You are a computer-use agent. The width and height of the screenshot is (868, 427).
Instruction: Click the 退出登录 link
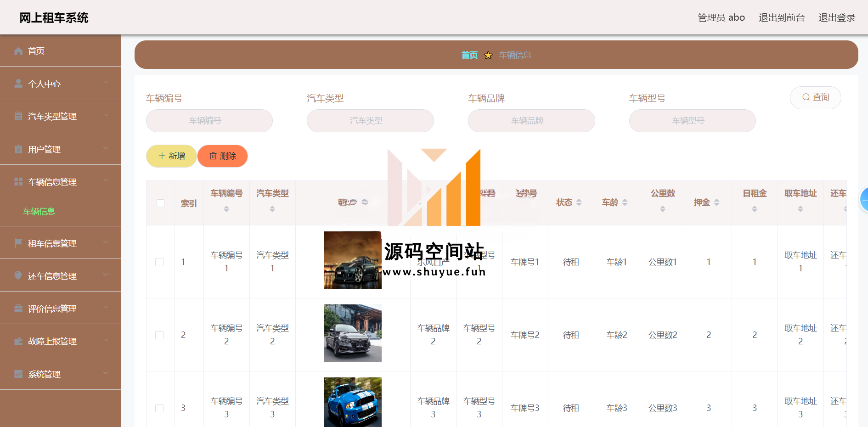tap(837, 17)
